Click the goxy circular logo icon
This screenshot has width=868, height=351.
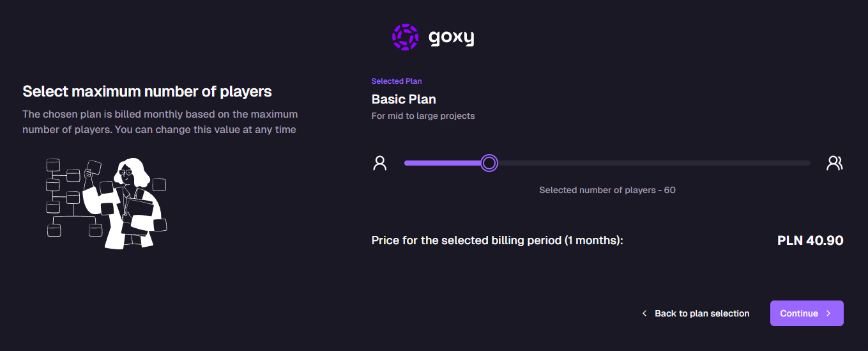click(405, 37)
